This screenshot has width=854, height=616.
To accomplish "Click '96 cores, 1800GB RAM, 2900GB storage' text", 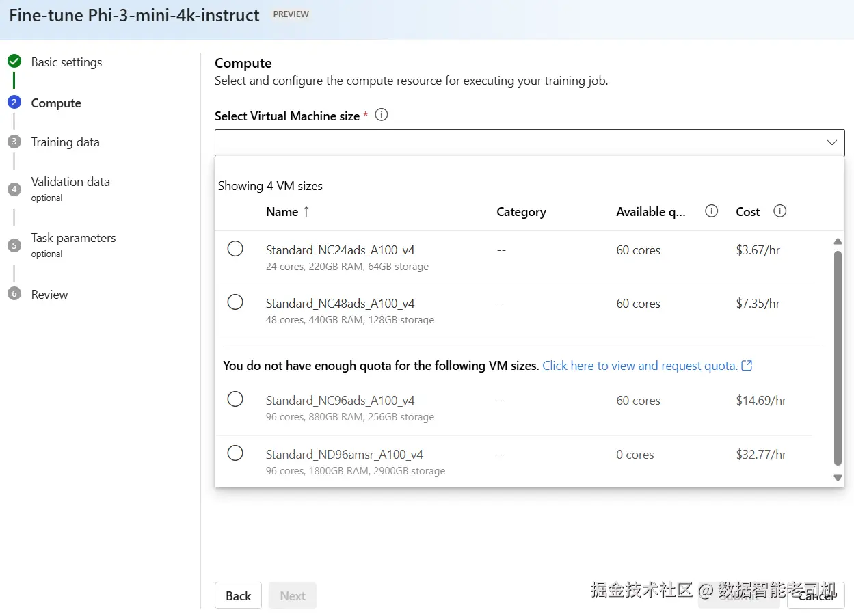I will (356, 471).
